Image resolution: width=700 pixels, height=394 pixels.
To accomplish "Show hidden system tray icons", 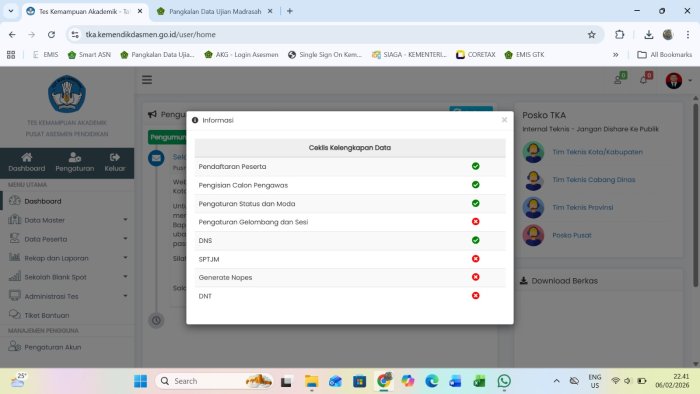I will tap(556, 381).
